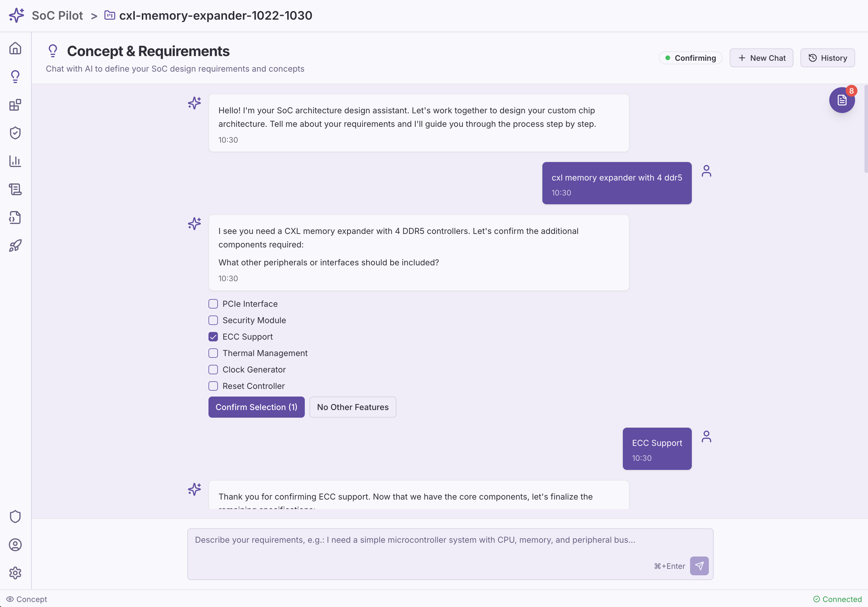Viewport: 868px width, 607px height.
Task: Check the Reset Controller option
Action: click(x=213, y=386)
